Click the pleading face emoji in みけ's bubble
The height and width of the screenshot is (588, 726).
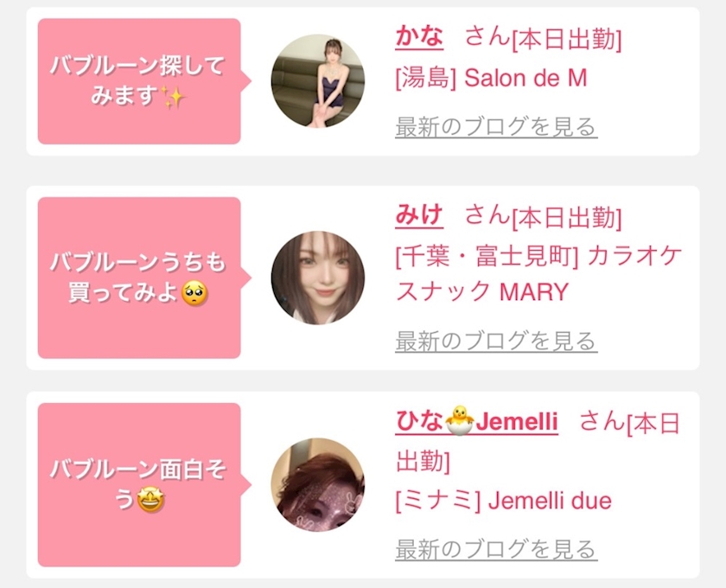click(x=194, y=293)
